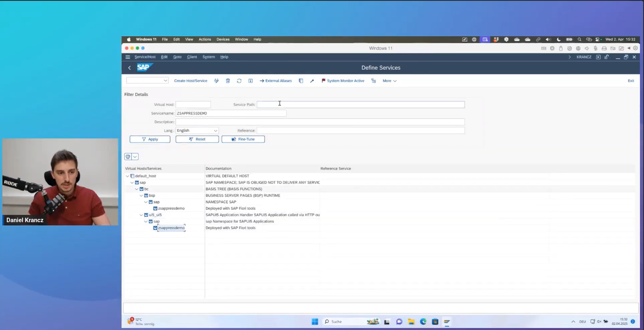Open File Explorer from the Windows taskbar
The width and height of the screenshot is (644, 330).
tap(411, 322)
